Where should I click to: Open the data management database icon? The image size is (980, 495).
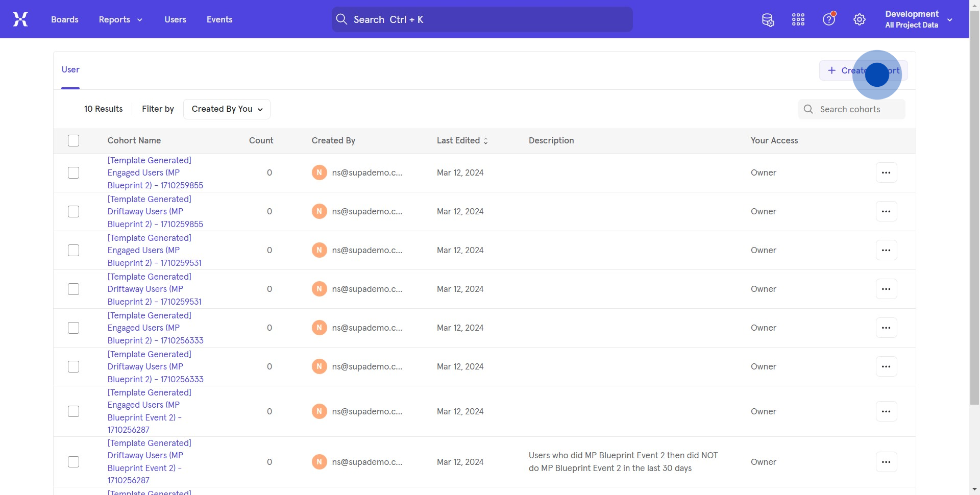pyautogui.click(x=768, y=20)
